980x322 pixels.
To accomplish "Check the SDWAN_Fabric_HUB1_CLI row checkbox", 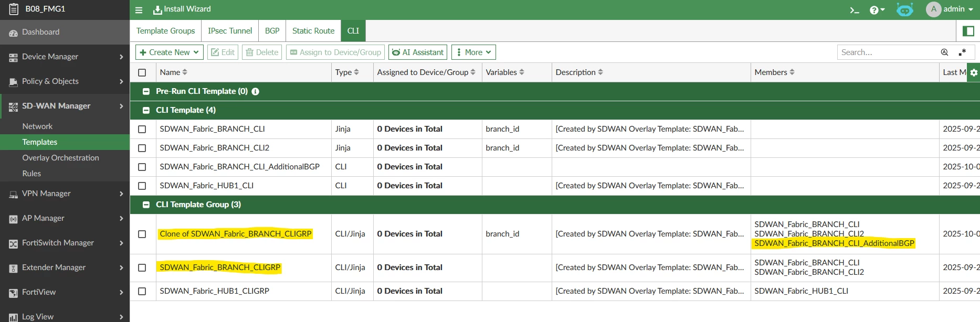I will point(142,186).
